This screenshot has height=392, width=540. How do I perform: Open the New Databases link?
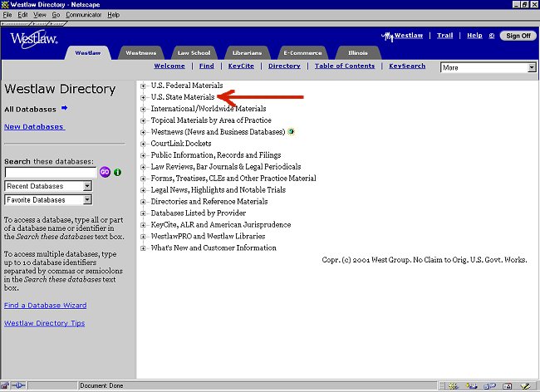tap(34, 126)
